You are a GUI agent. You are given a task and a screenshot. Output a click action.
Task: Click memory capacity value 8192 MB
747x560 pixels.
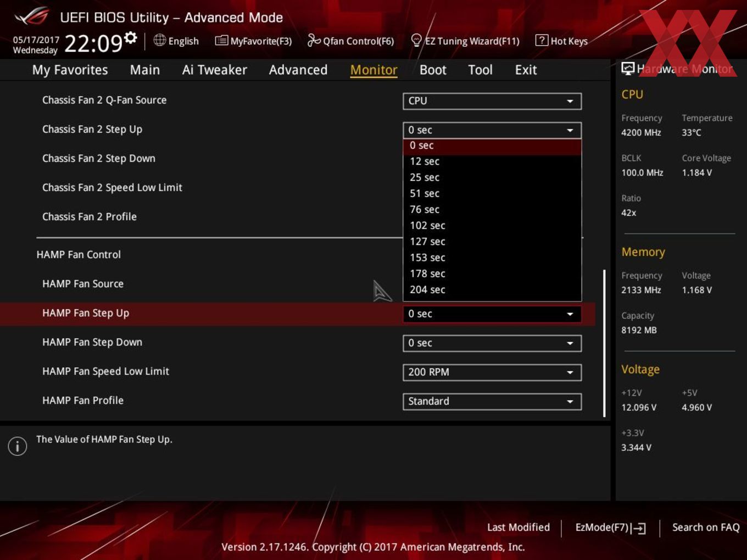click(639, 330)
